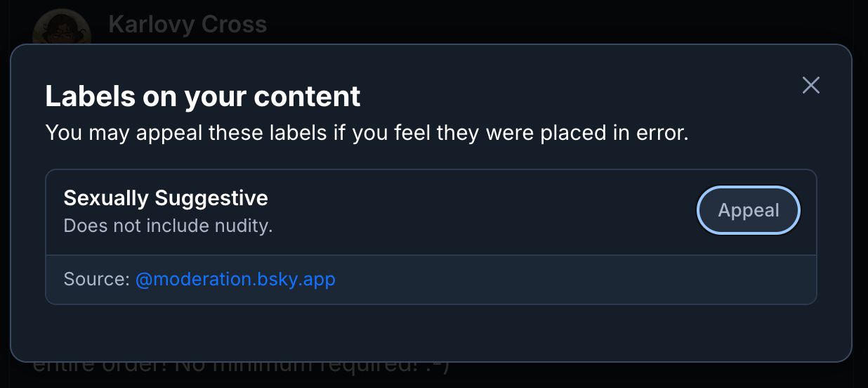868x388 pixels.
Task: Open the @moderation.bsky.app source link
Action: (x=235, y=279)
